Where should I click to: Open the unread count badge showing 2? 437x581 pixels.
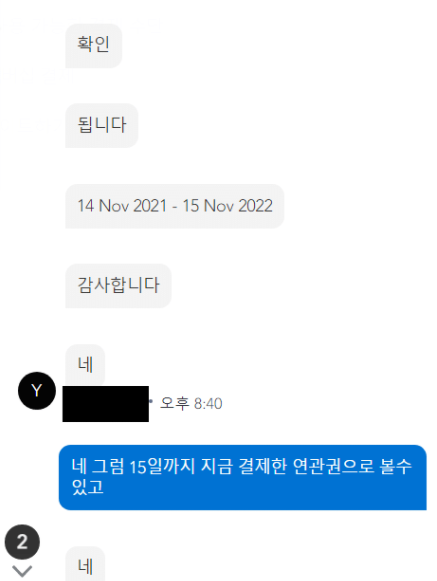(x=22, y=542)
